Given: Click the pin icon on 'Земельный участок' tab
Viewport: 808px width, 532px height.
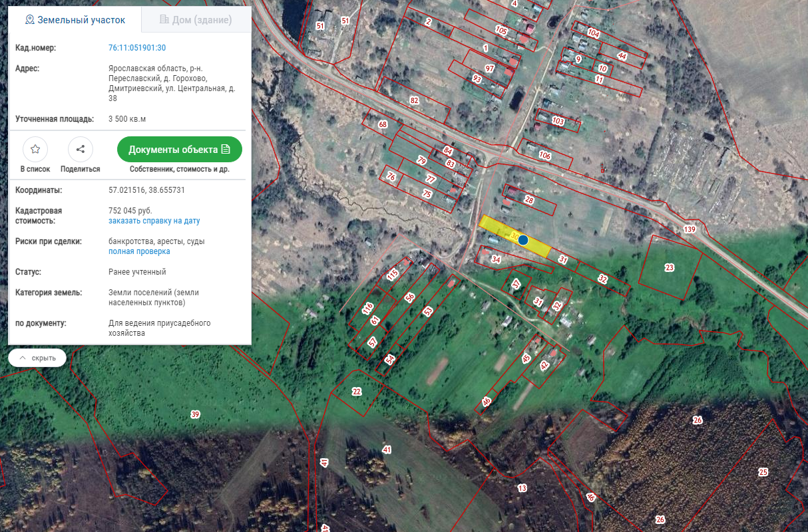Looking at the screenshot, I should point(29,20).
